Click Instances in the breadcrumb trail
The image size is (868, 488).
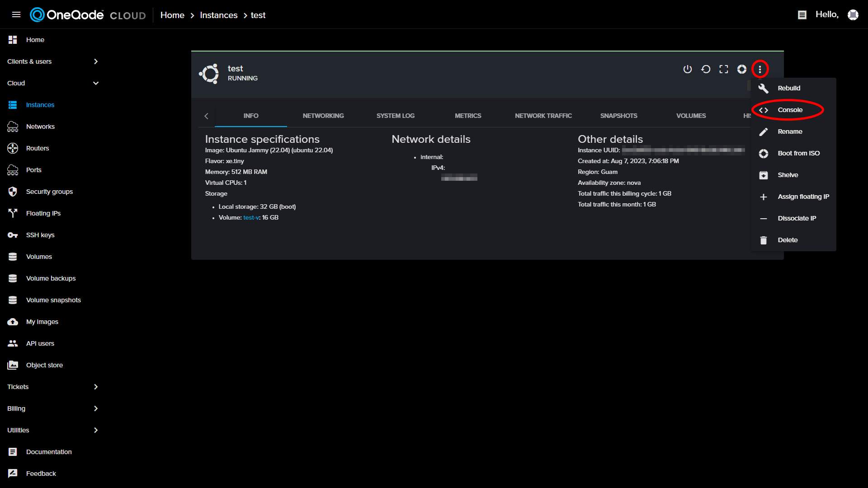pos(218,15)
